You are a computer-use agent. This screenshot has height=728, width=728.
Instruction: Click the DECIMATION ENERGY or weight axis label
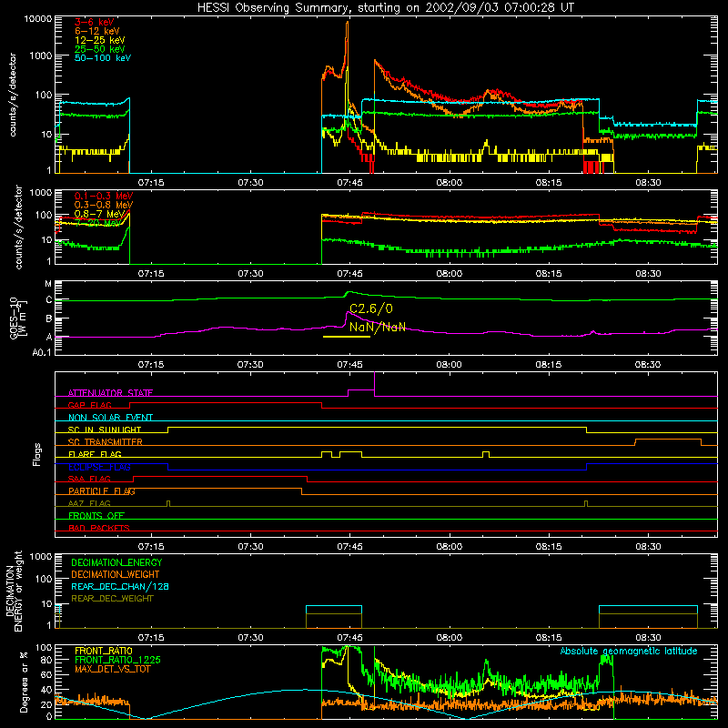click(14, 591)
